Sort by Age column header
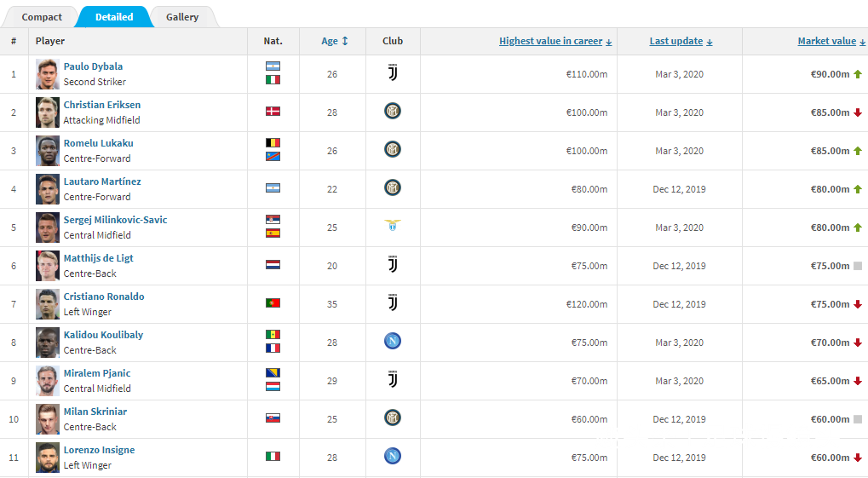Screen dimensions: 868x478 pos(335,41)
